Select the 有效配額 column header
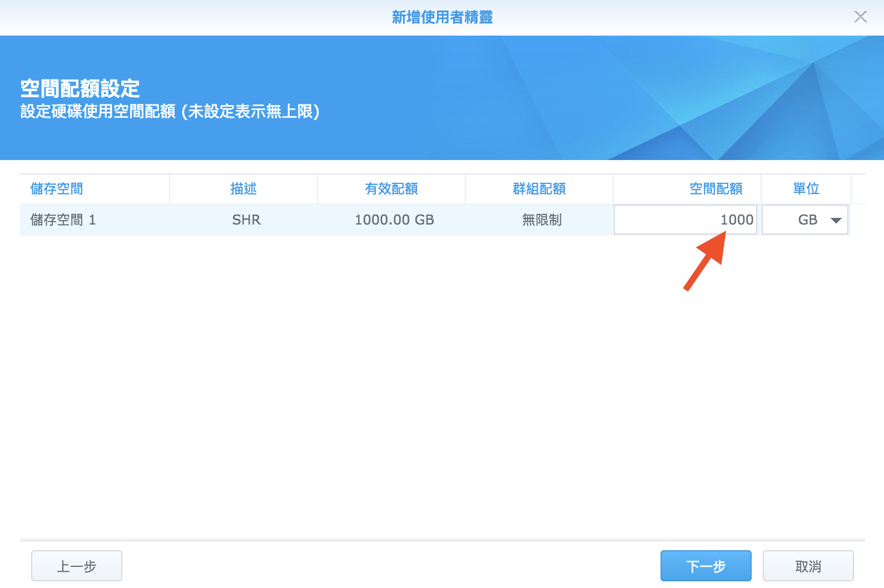This screenshot has width=884, height=588. click(x=391, y=189)
